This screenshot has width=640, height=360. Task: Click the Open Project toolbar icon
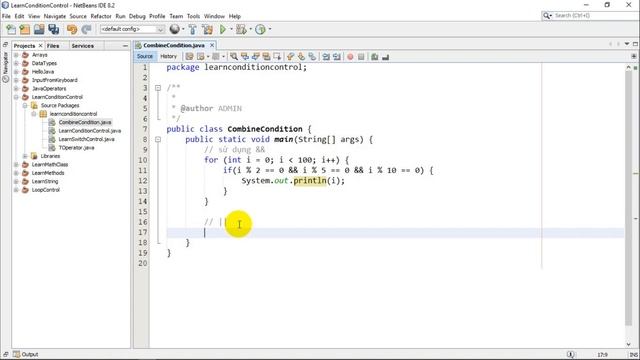tap(39, 29)
